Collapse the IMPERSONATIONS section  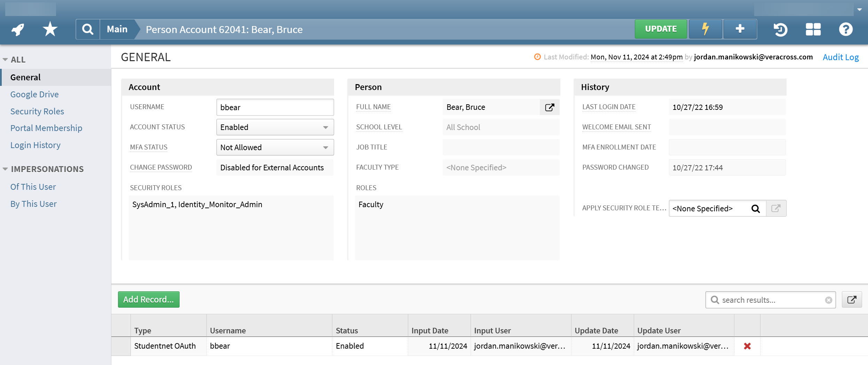pyautogui.click(x=5, y=169)
